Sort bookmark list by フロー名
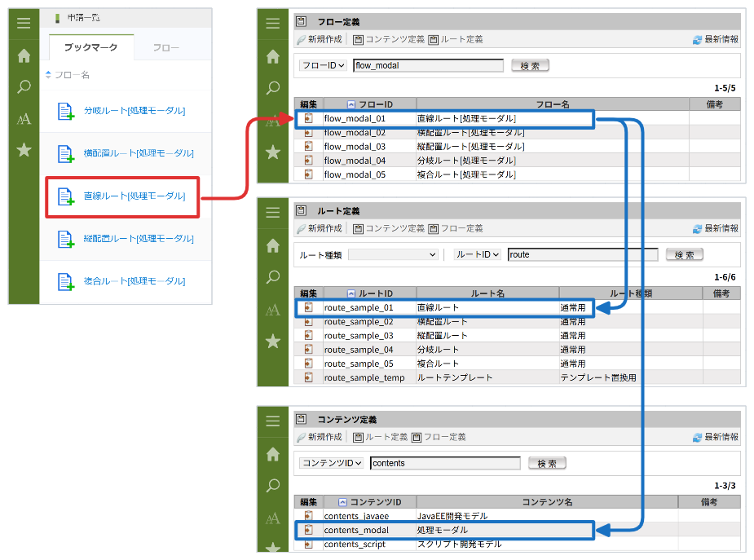This screenshot has width=754, height=560. tap(68, 75)
